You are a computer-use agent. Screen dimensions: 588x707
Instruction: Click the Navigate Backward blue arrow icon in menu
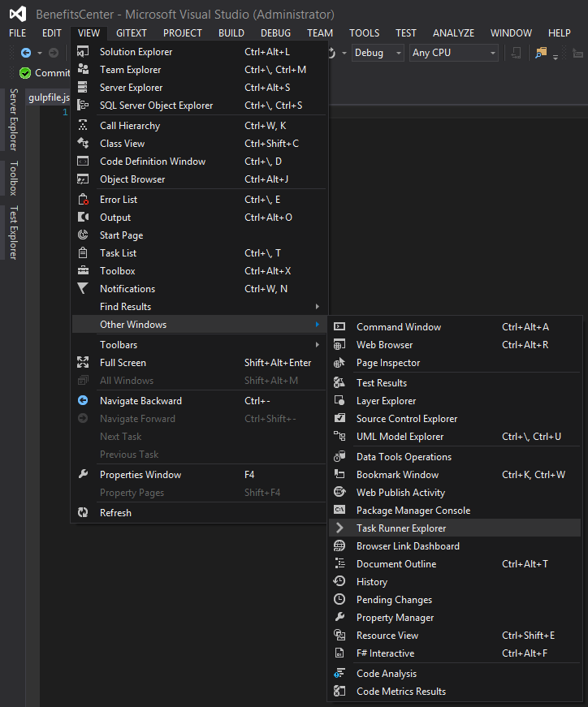click(83, 400)
